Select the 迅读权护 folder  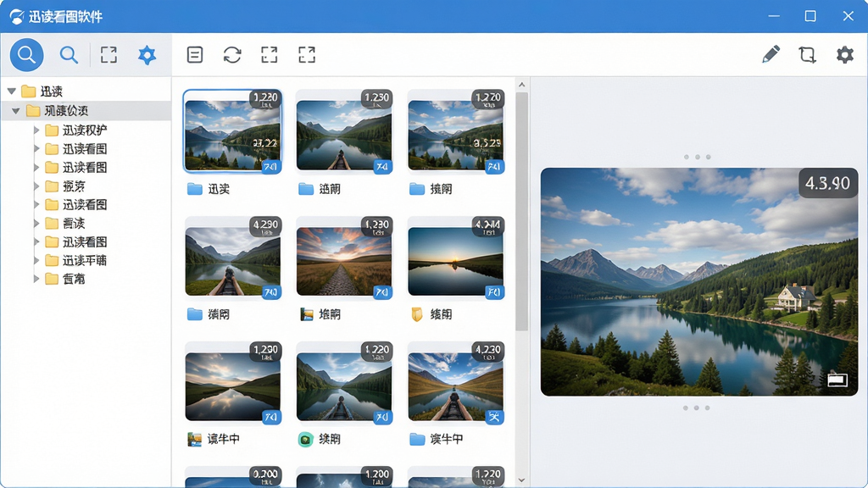click(x=75, y=130)
